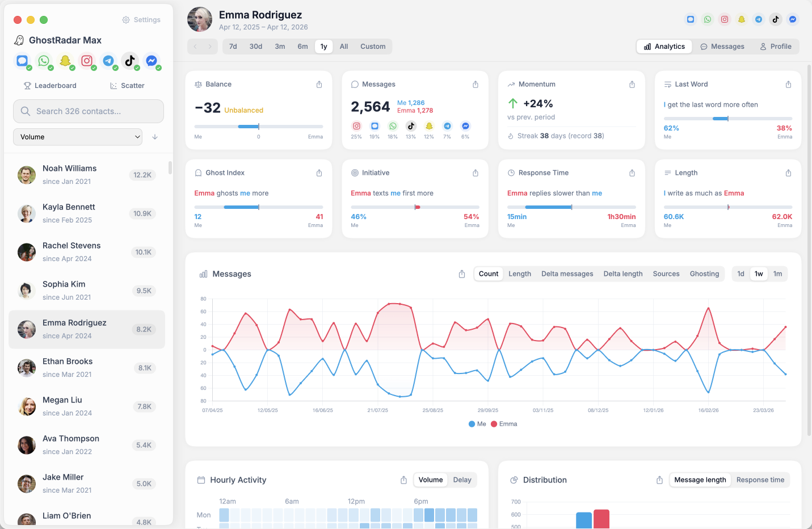812x529 pixels.
Task: Open the Volume sort dropdown
Action: [x=78, y=137]
